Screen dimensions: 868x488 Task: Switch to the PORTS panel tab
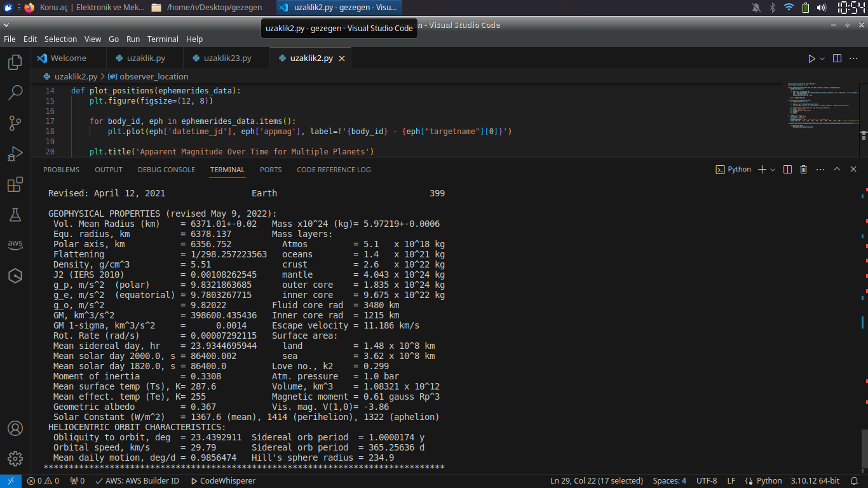[271, 170]
